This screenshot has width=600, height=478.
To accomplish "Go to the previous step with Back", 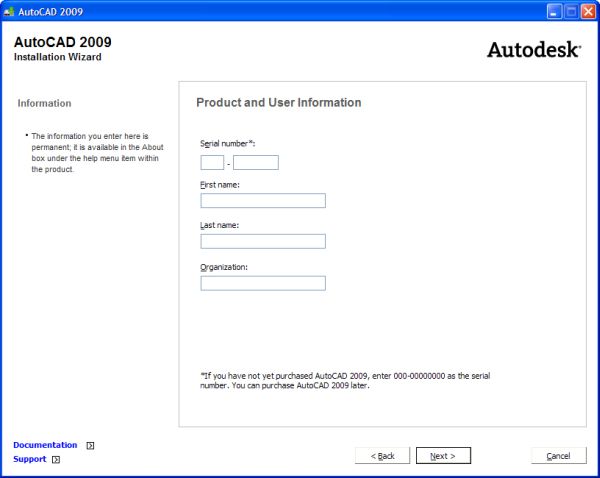I will (x=382, y=456).
